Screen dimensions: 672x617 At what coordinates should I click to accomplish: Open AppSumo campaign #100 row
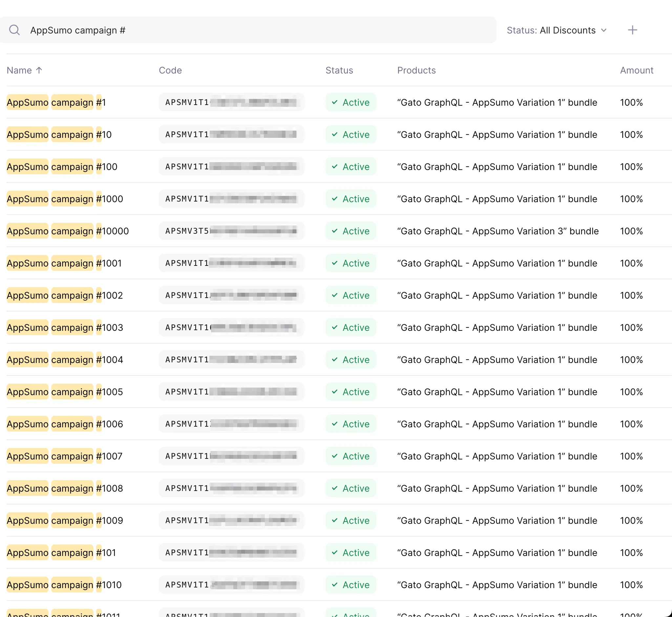click(339, 167)
